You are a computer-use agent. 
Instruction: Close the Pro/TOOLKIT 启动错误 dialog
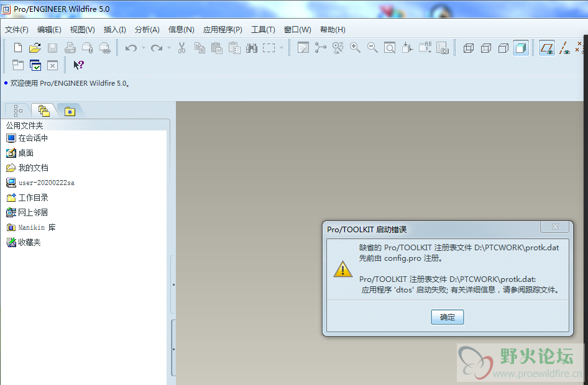555,227
